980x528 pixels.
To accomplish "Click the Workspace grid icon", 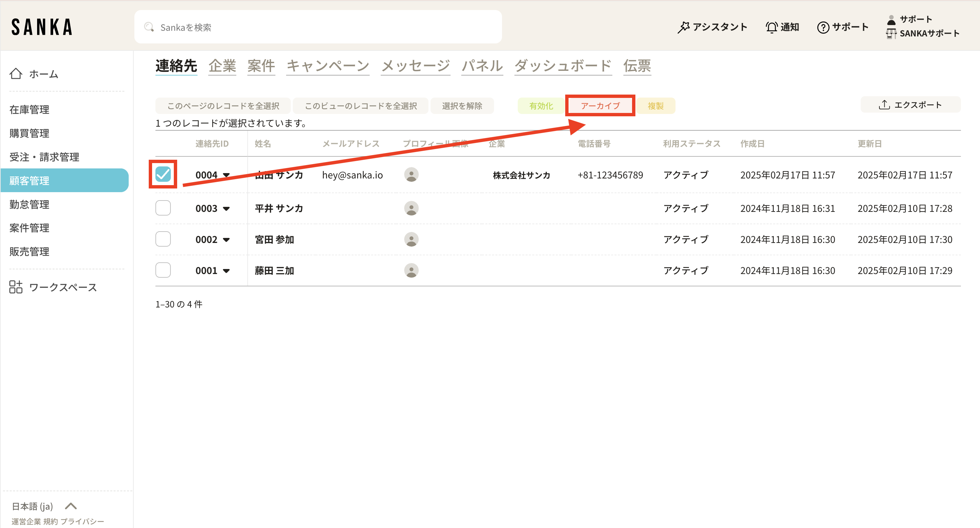I will pos(16,287).
